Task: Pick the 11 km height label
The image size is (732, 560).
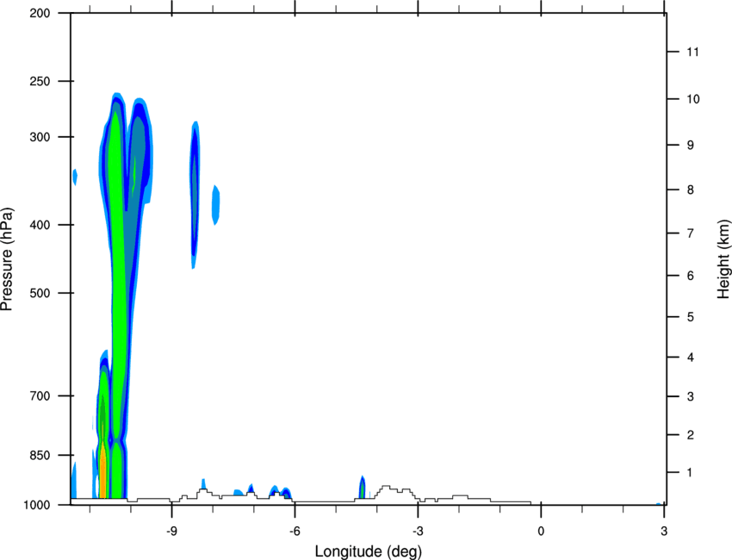Action: (x=692, y=52)
